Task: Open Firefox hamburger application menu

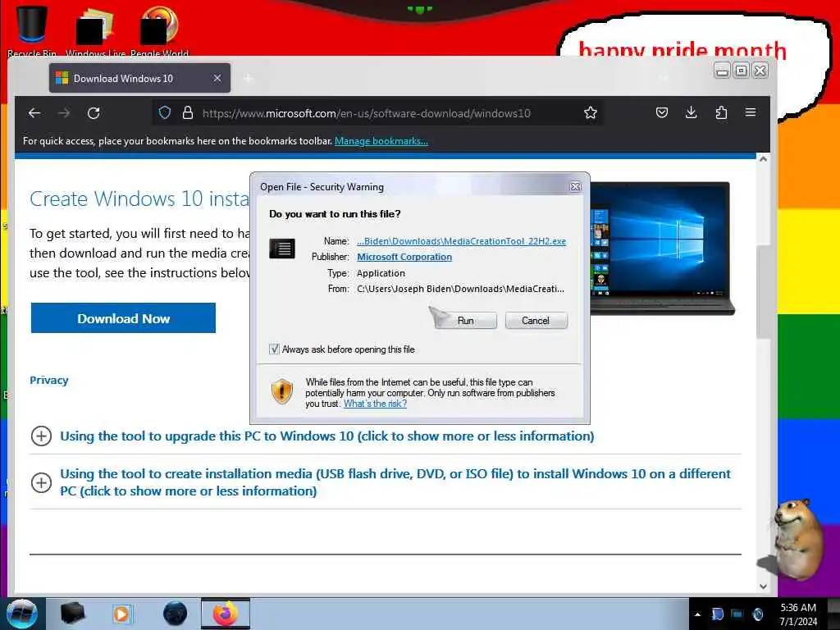Action: click(751, 112)
